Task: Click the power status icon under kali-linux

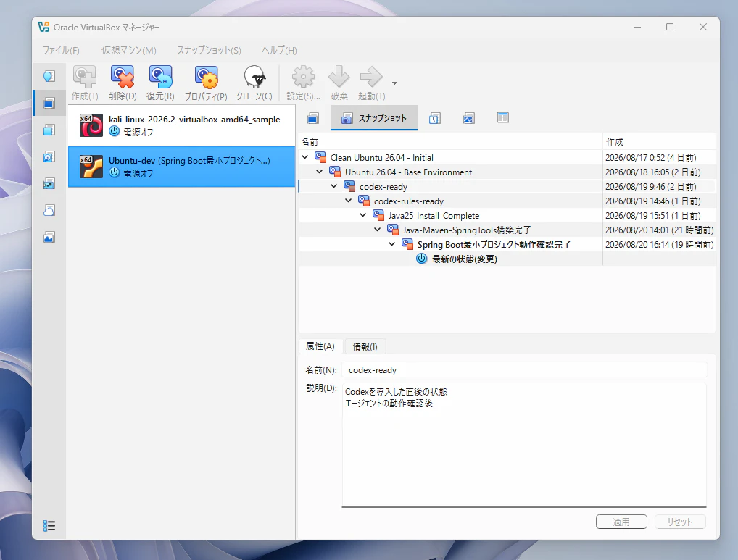Action: (115, 132)
